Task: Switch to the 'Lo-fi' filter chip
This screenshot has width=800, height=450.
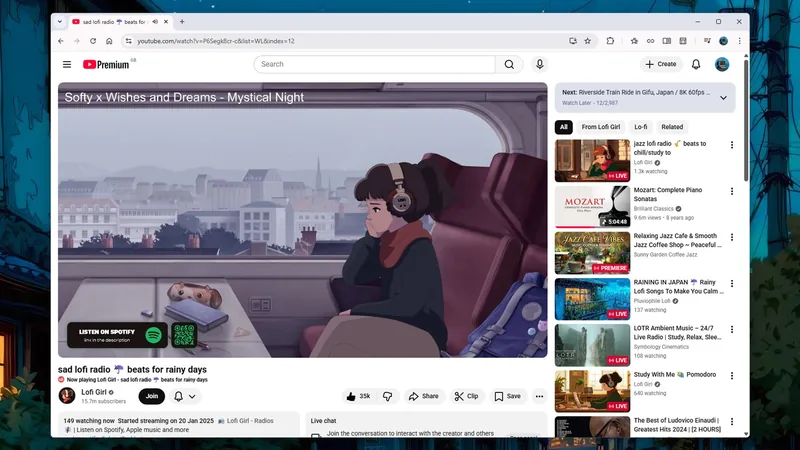Action: 640,127
